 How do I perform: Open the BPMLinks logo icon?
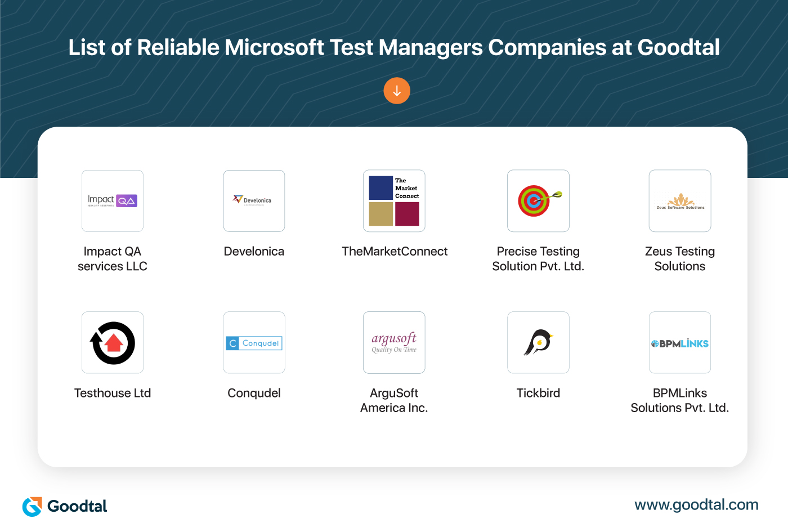680,343
